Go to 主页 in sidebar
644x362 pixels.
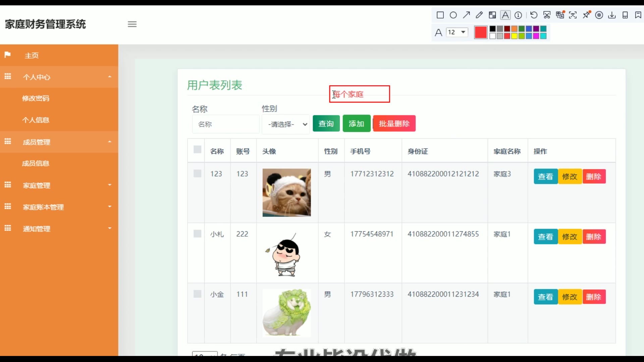coord(32,56)
